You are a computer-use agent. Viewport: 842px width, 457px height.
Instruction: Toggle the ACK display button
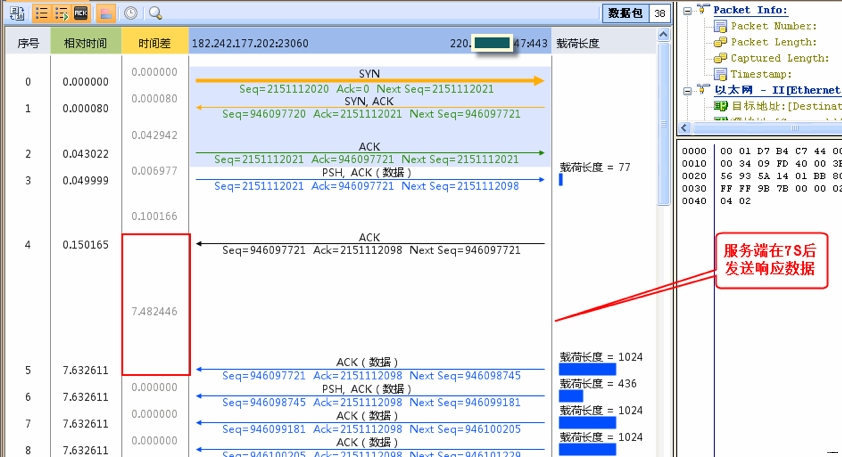(x=81, y=13)
